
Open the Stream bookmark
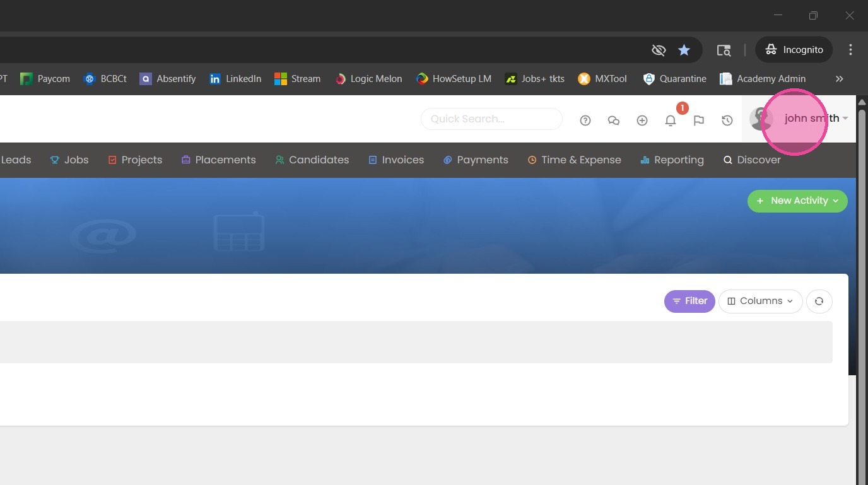[298, 79]
